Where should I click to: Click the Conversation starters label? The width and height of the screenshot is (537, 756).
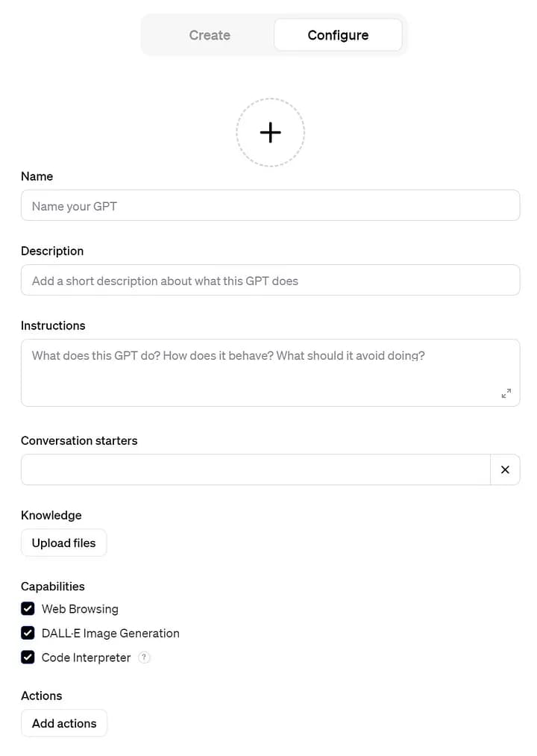79,440
